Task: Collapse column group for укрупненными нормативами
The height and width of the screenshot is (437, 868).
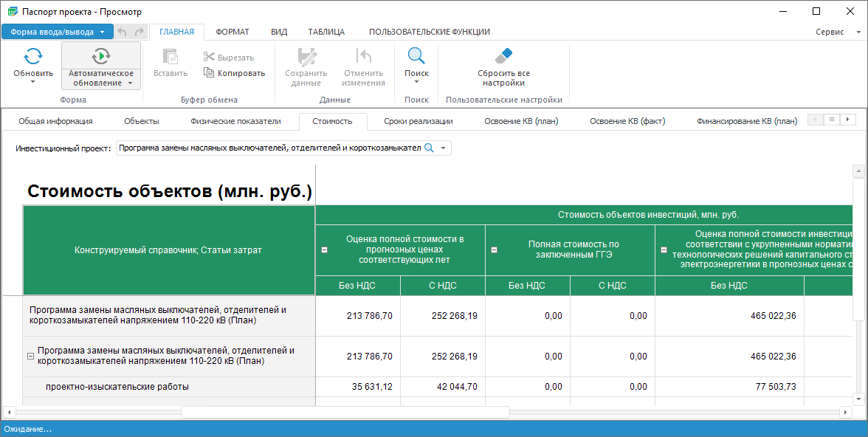Action: pos(664,250)
